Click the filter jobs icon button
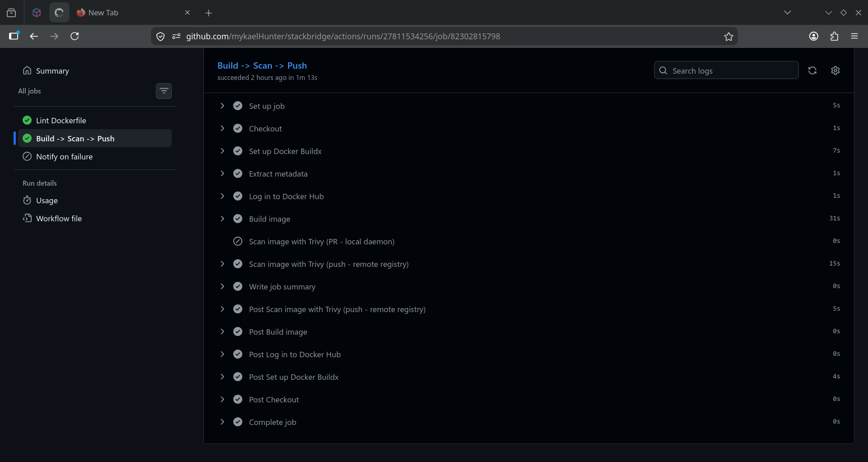This screenshot has height=462, width=868. (x=164, y=91)
